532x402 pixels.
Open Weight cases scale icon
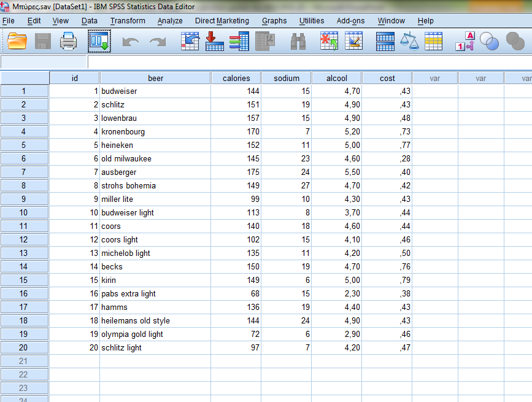pos(409,41)
